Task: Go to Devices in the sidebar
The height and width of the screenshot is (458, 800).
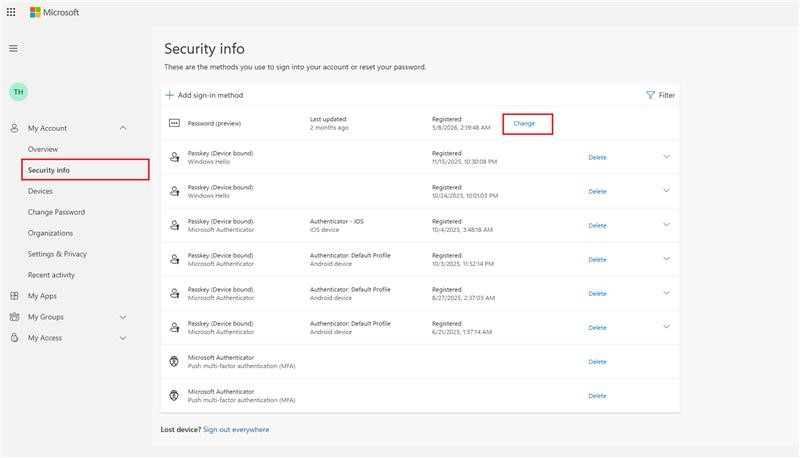Action: pos(40,191)
